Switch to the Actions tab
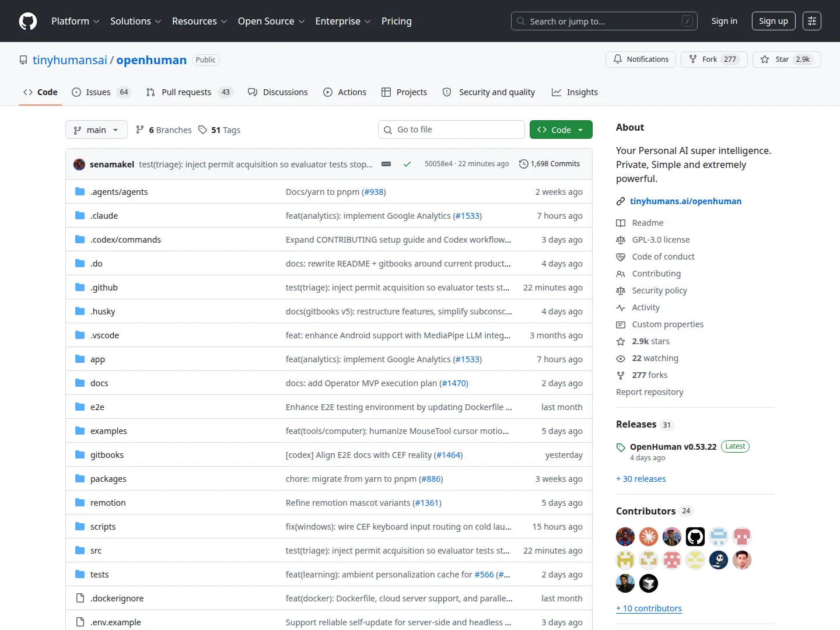840x630 pixels. click(345, 92)
